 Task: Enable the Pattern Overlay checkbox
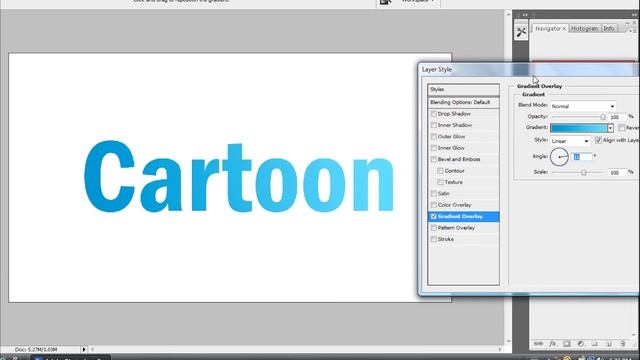coord(433,228)
